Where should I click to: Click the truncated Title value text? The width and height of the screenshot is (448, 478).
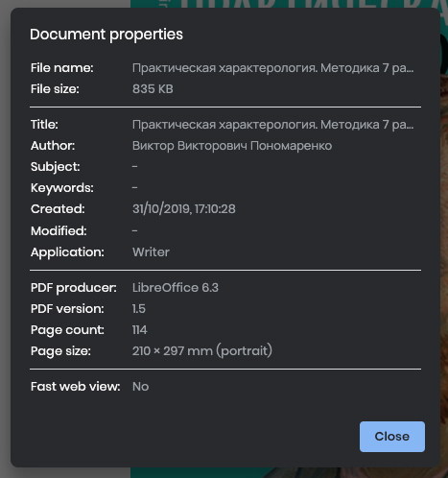(273, 125)
